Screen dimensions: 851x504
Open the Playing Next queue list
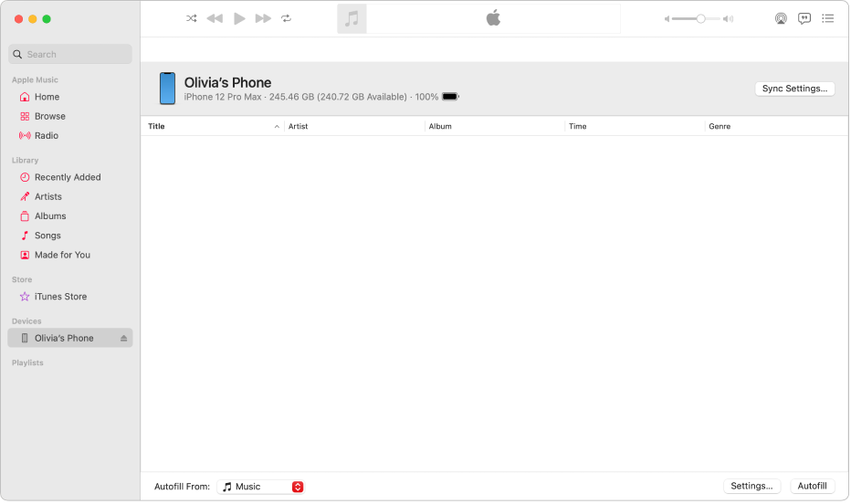[827, 18]
